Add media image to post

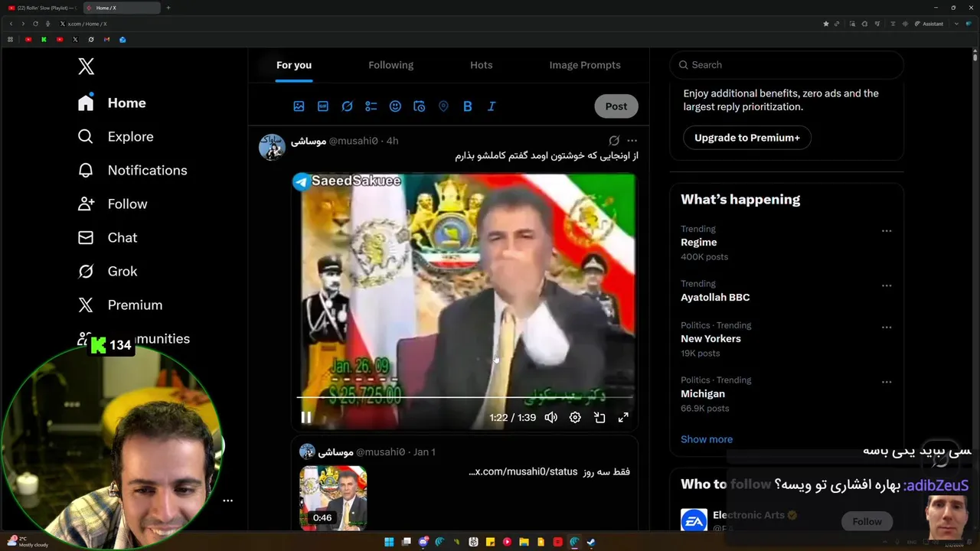299,106
